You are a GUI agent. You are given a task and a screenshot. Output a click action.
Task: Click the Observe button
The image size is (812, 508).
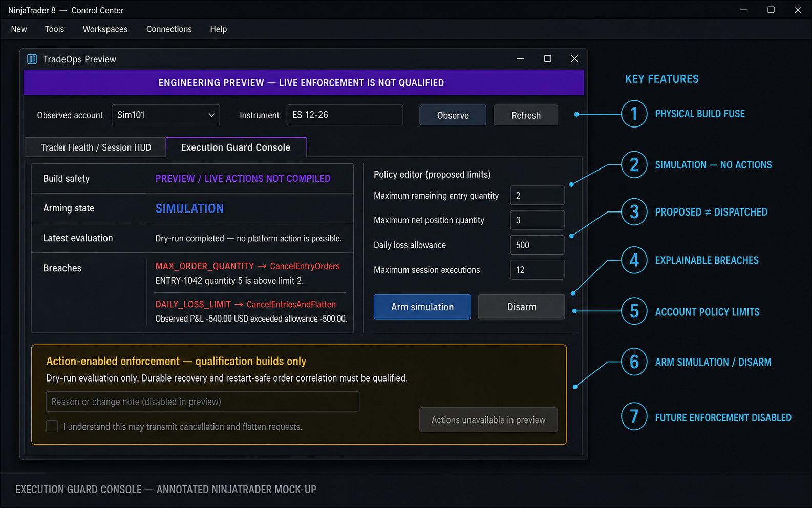(x=453, y=115)
